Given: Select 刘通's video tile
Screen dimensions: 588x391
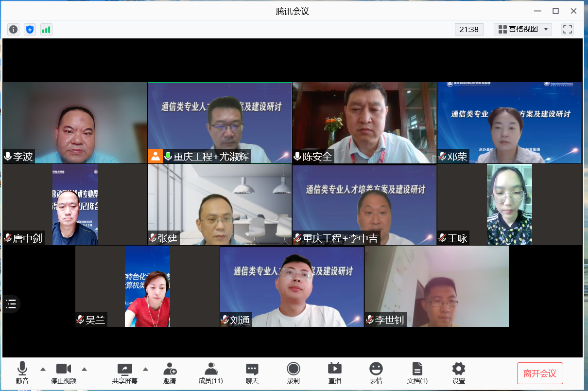Looking at the screenshot, I should tap(292, 286).
